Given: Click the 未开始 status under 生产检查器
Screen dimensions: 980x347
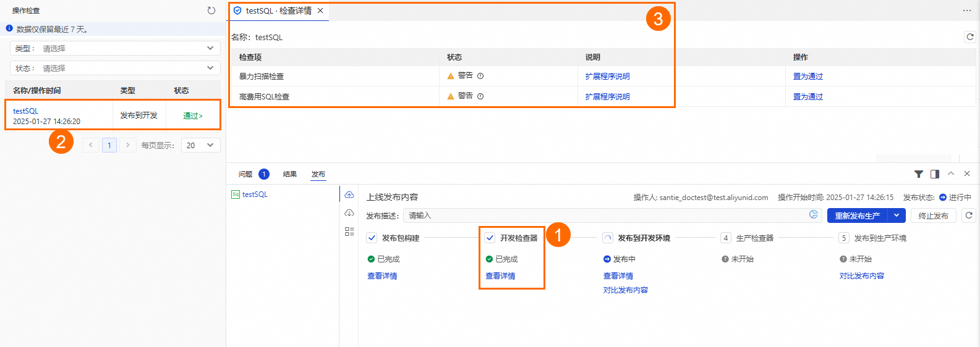Looking at the screenshot, I should pyautogui.click(x=738, y=259).
